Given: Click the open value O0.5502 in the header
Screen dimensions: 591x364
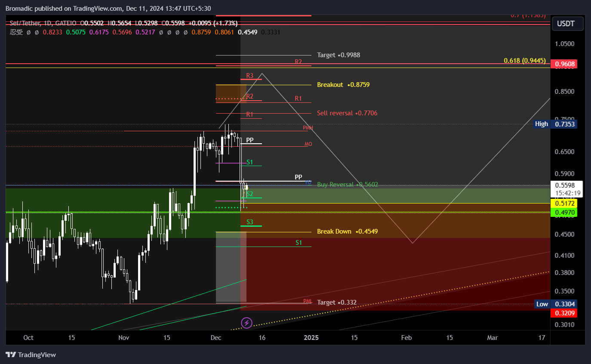Looking at the screenshot, I should point(91,23).
